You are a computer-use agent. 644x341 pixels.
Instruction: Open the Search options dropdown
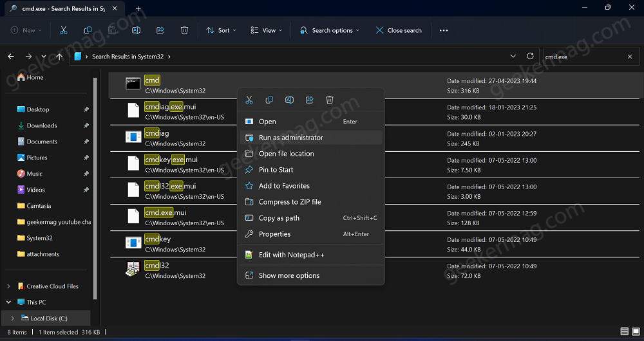point(330,30)
